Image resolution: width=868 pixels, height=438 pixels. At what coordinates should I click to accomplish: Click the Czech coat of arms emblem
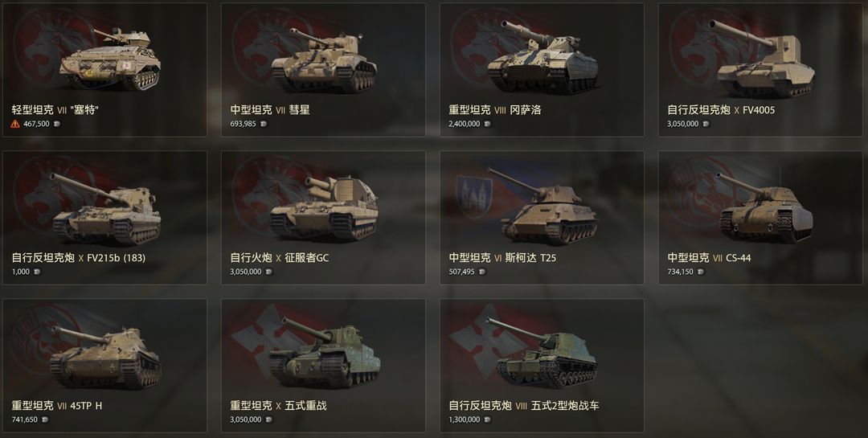pyautogui.click(x=474, y=195)
